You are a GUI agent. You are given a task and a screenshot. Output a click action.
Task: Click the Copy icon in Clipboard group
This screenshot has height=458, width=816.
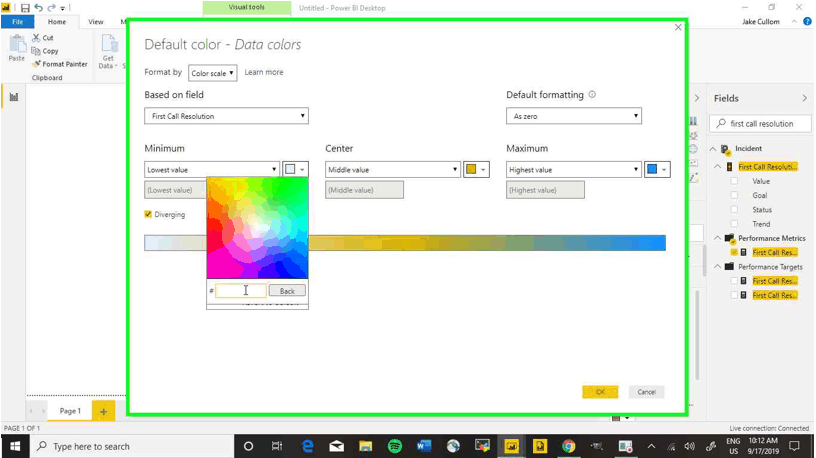click(x=36, y=50)
